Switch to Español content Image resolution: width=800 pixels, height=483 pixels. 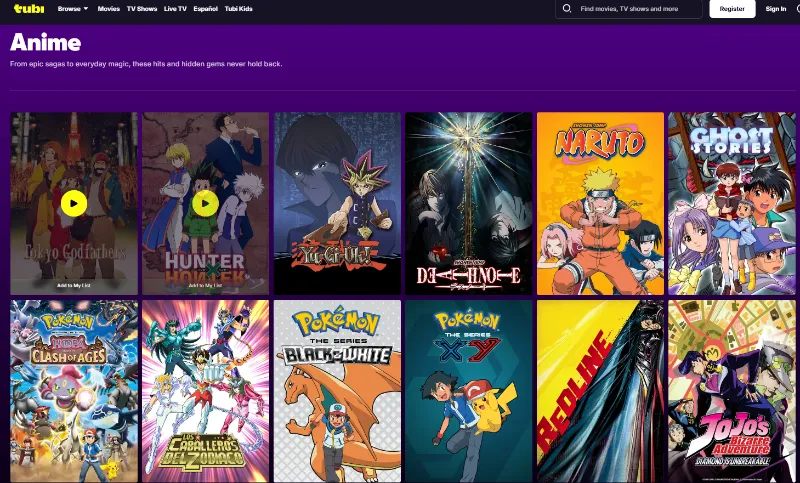pos(205,8)
